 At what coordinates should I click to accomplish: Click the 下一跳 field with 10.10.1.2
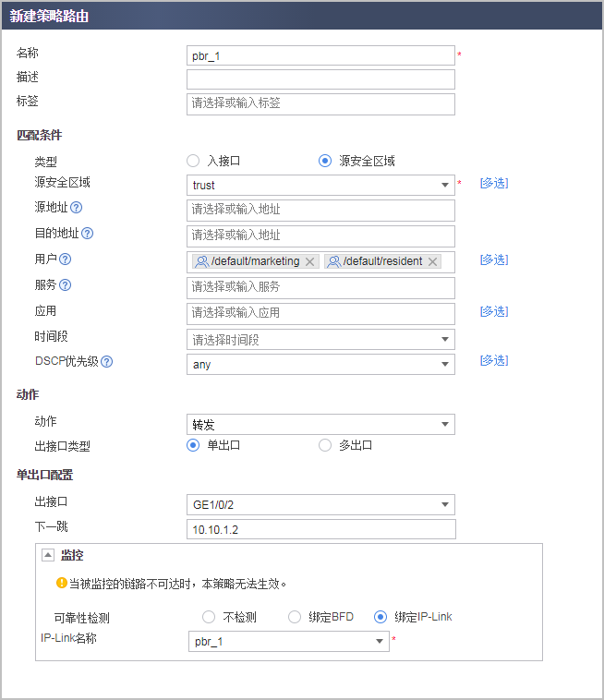[x=321, y=529]
